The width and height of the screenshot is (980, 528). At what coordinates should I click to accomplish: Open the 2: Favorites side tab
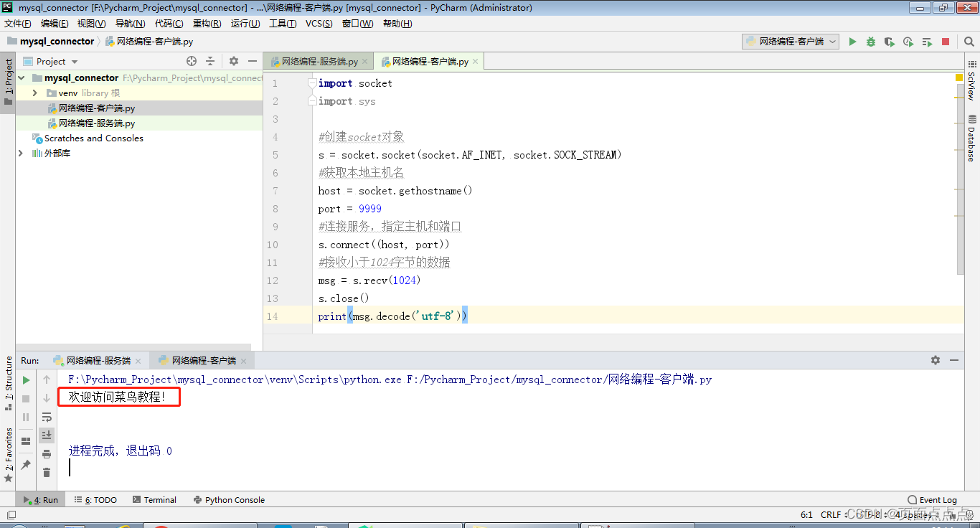tap(8, 455)
